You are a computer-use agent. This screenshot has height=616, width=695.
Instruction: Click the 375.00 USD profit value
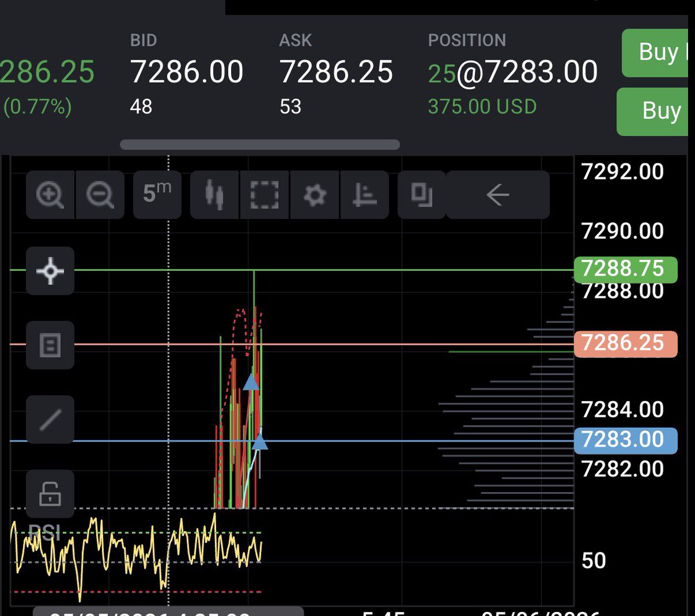point(482,107)
